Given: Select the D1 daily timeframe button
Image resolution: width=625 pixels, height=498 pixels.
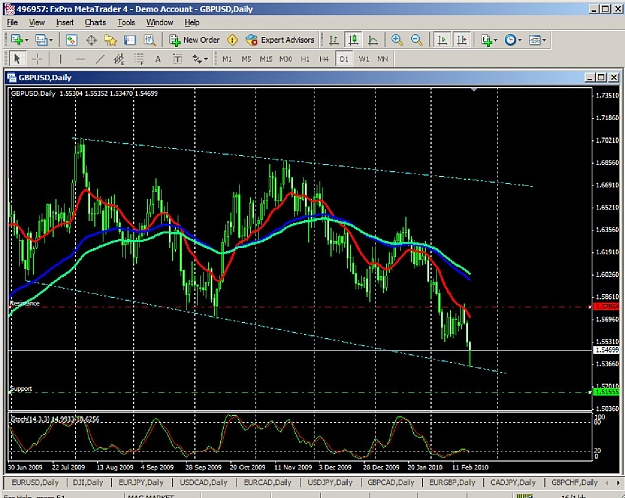Looking at the screenshot, I should [344, 59].
